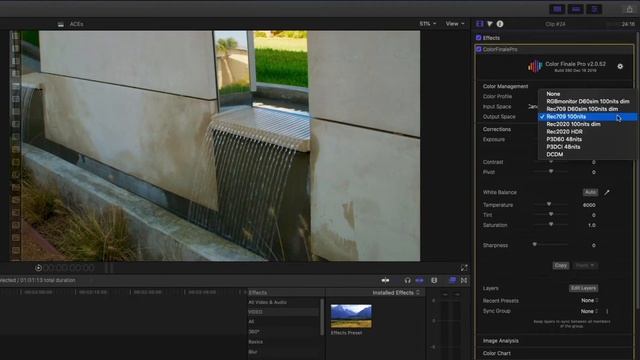Choose RGBmonitor D60sim 100nits dim option
Screen dimensions: 640x360
pos(587,101)
